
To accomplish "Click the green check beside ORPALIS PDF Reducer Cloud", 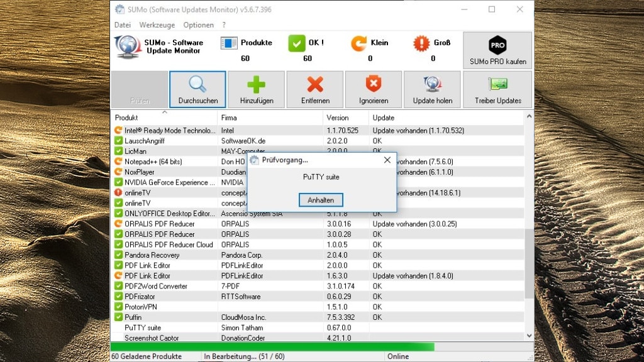I will (x=118, y=244).
